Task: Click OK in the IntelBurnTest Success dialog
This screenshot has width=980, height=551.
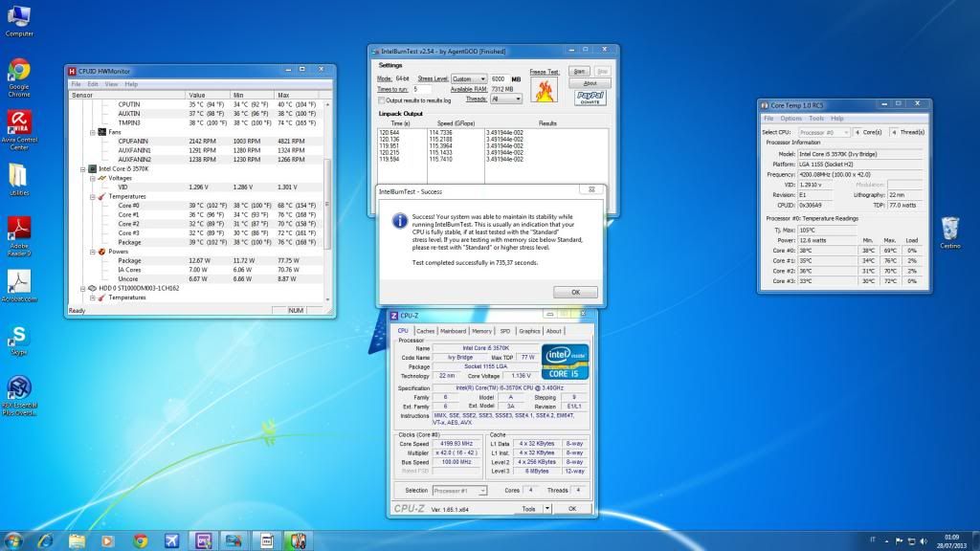Action: pyautogui.click(x=575, y=292)
